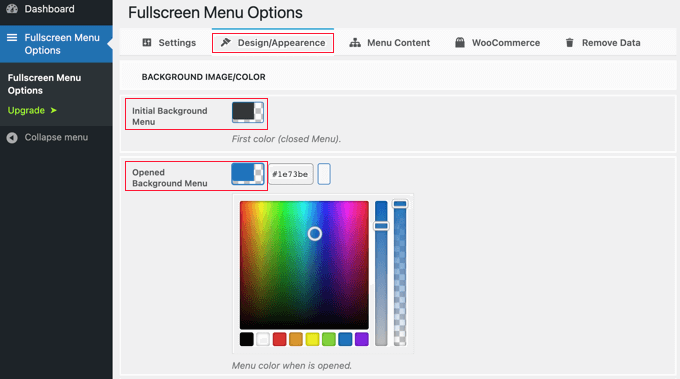Click the Dashboard gauge icon
Screen dimensions: 680x379
(12, 9)
